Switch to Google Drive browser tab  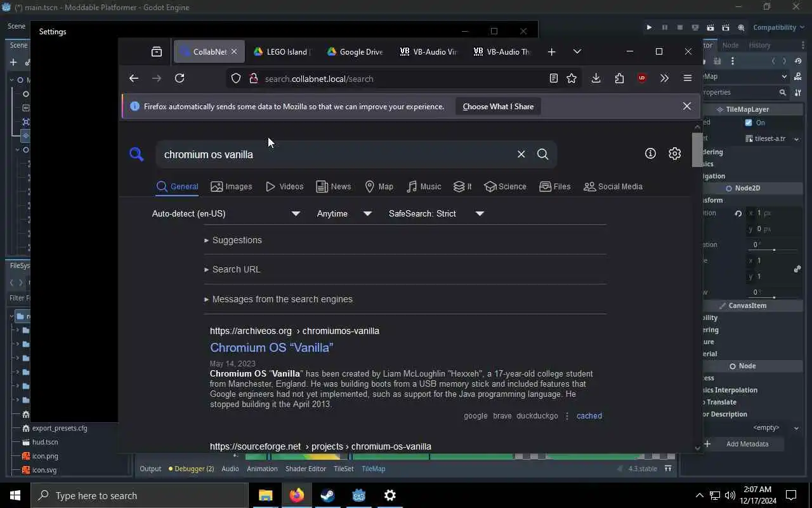355,51
